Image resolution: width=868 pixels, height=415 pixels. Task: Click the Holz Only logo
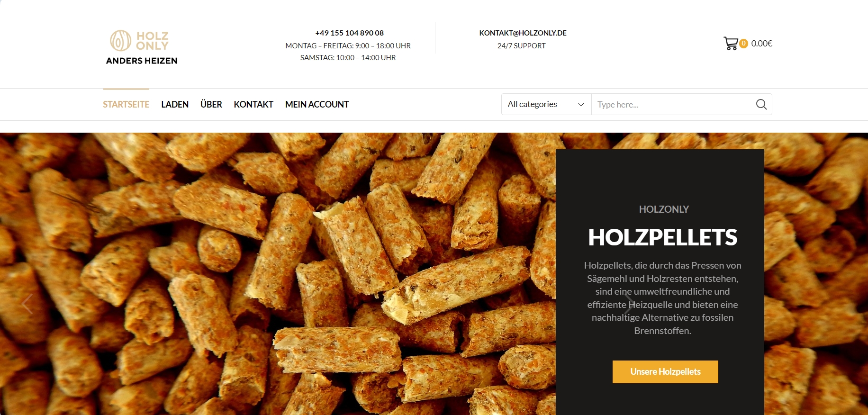click(139, 41)
